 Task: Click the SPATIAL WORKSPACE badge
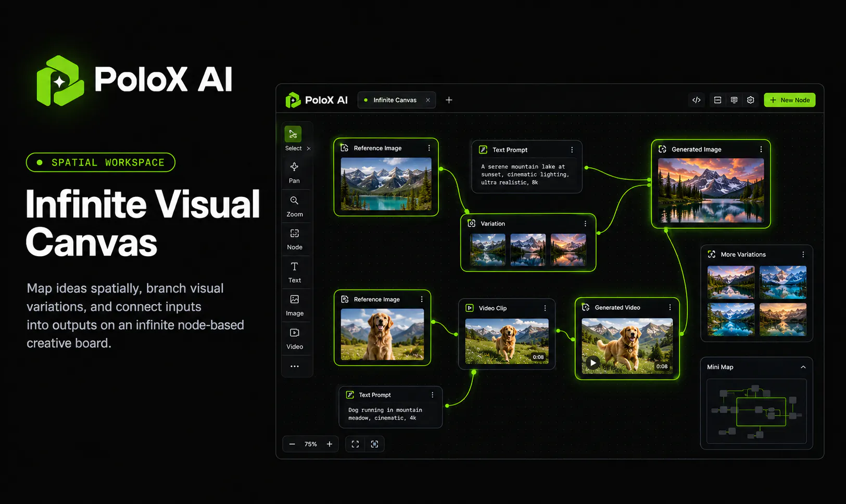click(x=100, y=162)
